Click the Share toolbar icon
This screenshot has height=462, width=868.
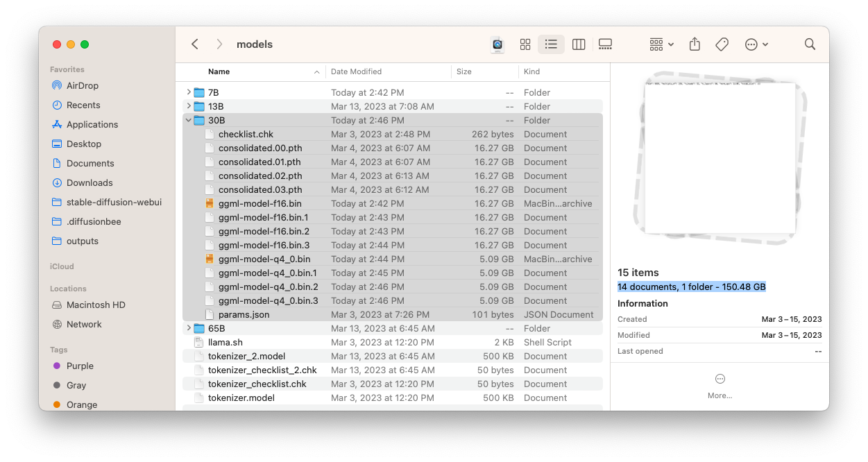point(695,44)
